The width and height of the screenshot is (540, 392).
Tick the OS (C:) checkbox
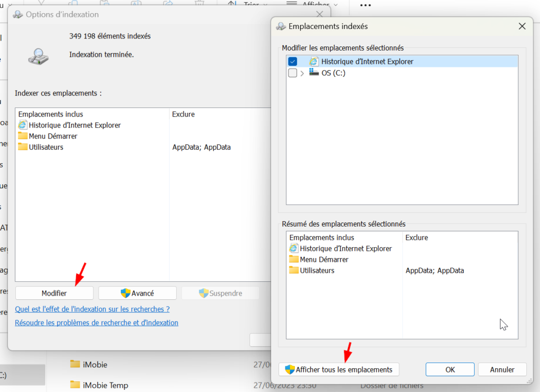tap(292, 73)
